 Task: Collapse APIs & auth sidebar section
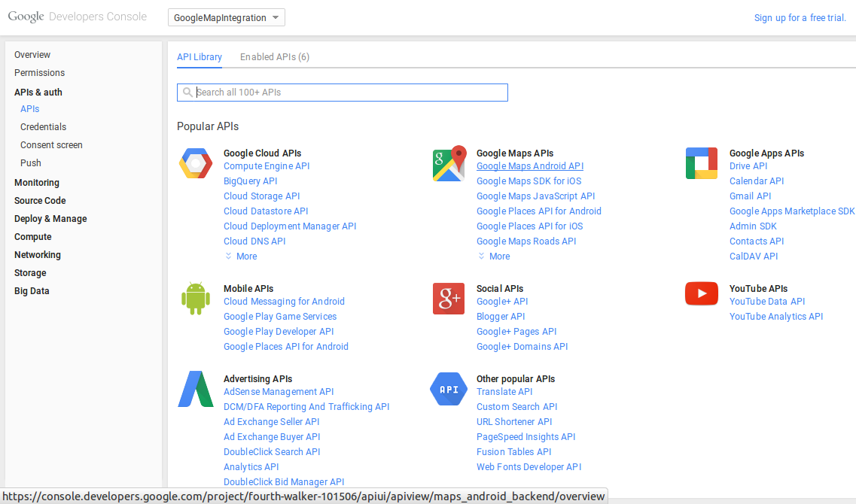pyautogui.click(x=38, y=93)
